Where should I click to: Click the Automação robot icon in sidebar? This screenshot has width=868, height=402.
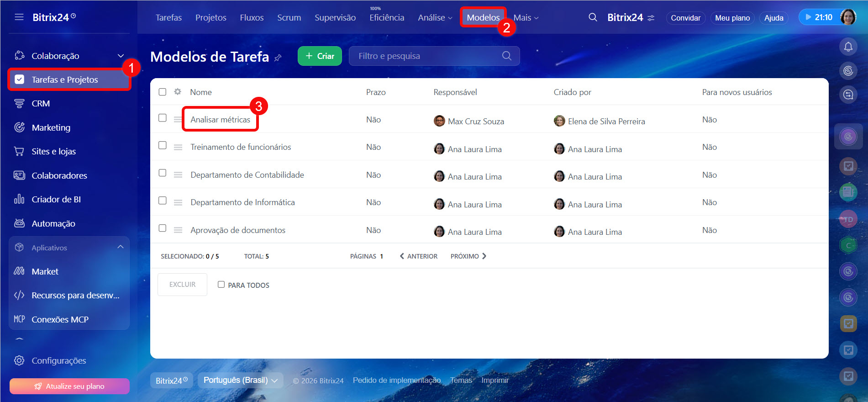(19, 223)
